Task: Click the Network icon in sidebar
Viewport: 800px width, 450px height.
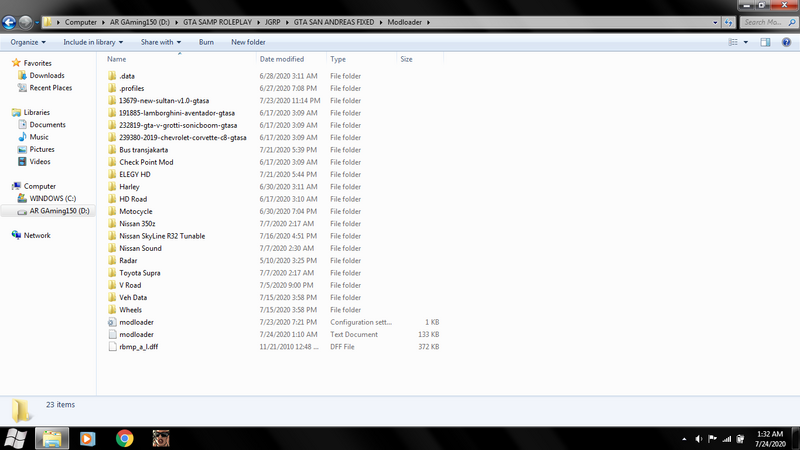Action: (16, 235)
